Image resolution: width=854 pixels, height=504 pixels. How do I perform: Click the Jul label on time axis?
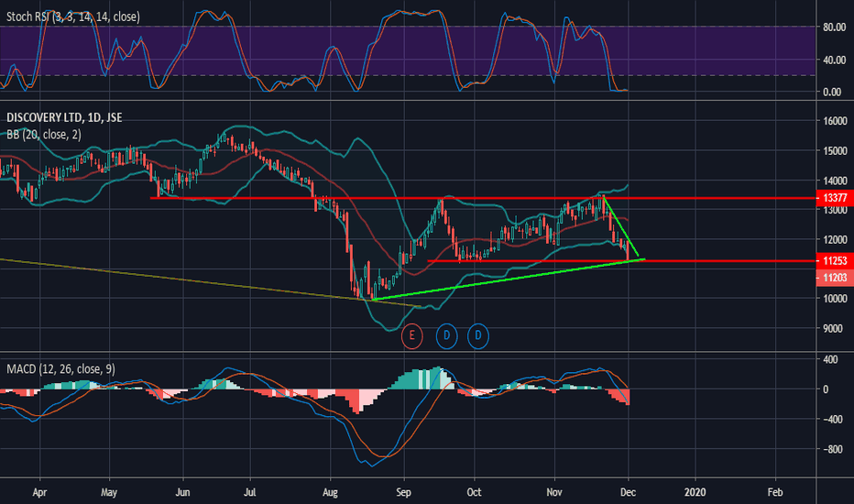[x=249, y=493]
